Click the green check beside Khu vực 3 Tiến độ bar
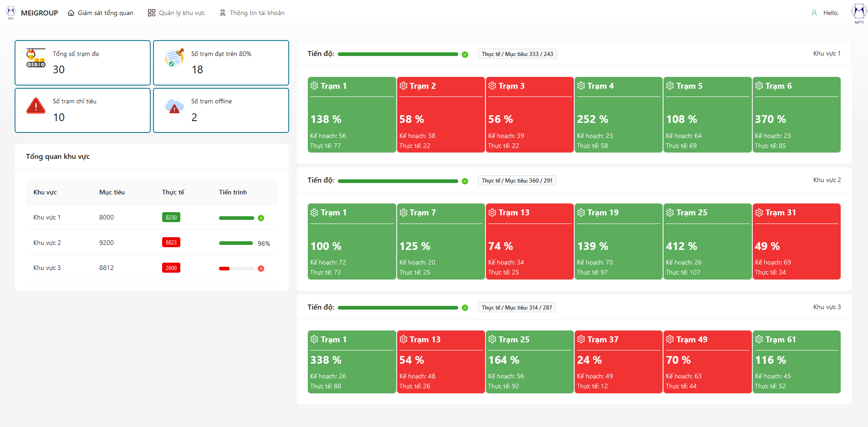This screenshot has height=427, width=868. [465, 308]
